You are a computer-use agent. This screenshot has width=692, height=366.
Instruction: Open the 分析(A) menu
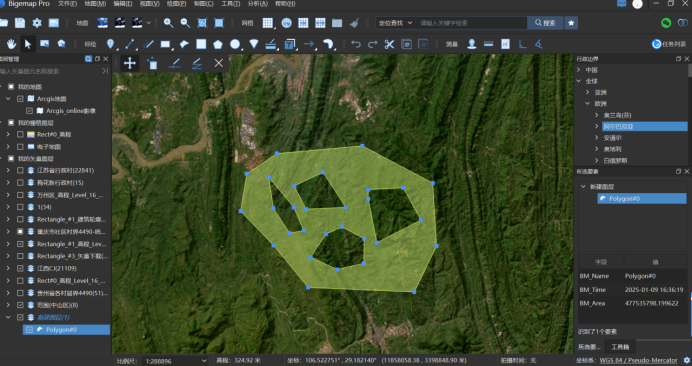coord(257,4)
